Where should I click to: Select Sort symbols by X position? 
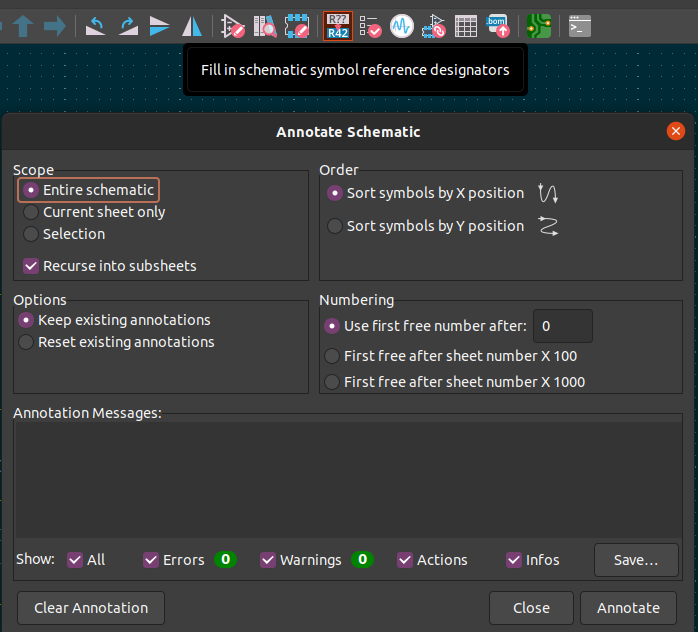(x=426, y=193)
